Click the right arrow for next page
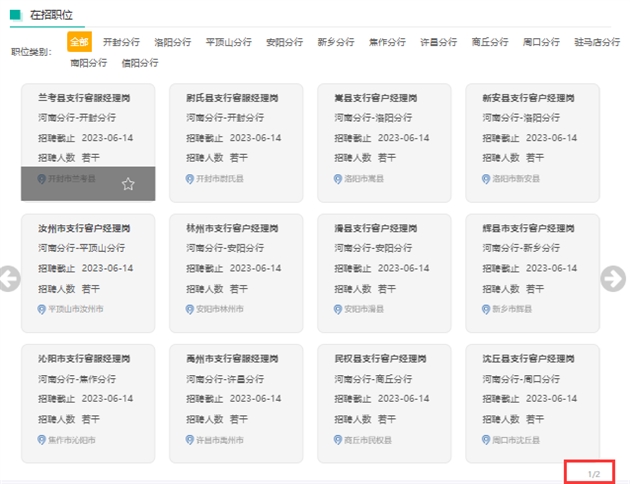Image resolution: width=630 pixels, height=484 pixels. pos(612,279)
